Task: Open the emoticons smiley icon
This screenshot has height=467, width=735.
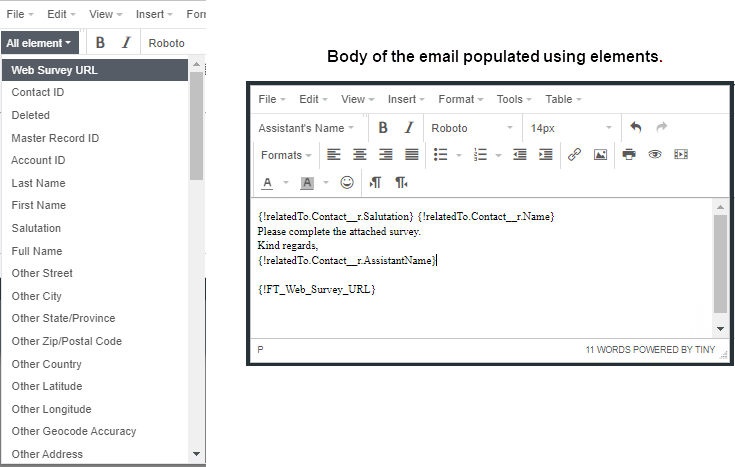Action: point(347,183)
